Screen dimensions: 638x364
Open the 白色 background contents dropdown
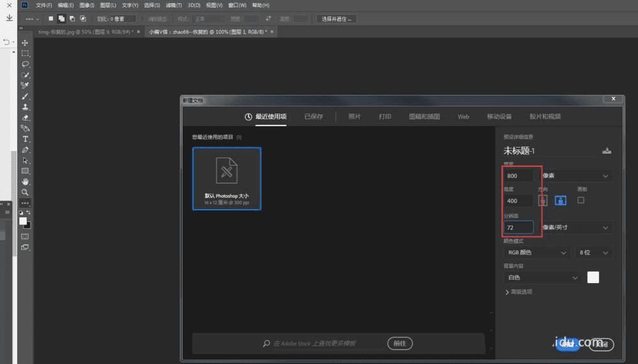click(542, 277)
